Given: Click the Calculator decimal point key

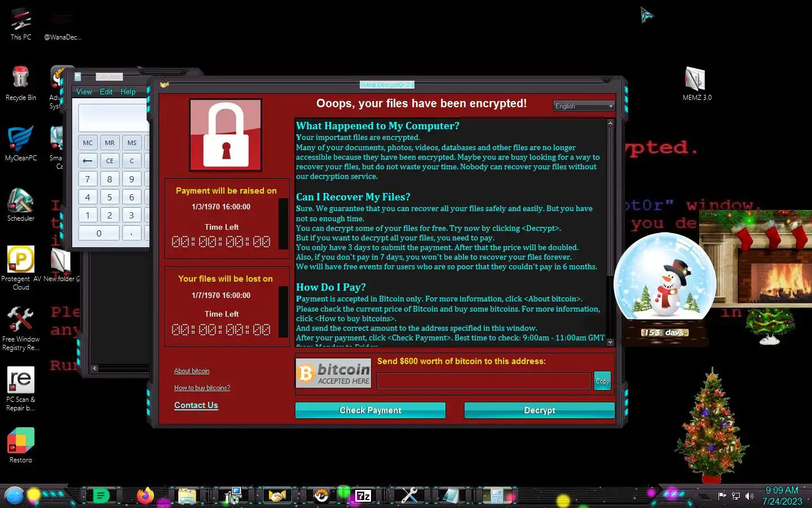Looking at the screenshot, I should point(132,233).
